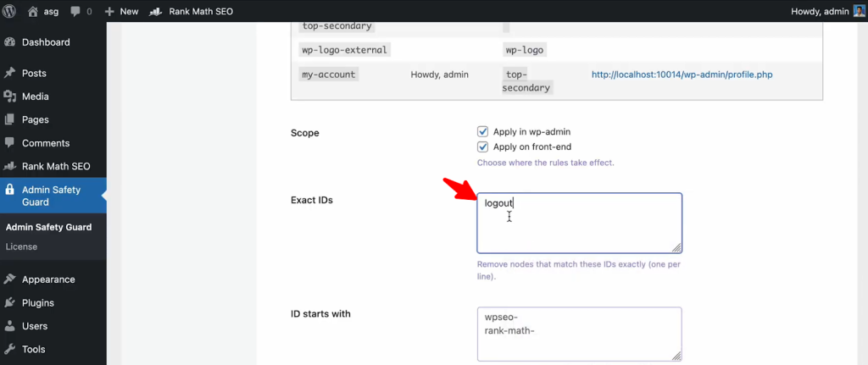Open the localhost profile.php link
This screenshot has width=868, height=365.
(682, 75)
